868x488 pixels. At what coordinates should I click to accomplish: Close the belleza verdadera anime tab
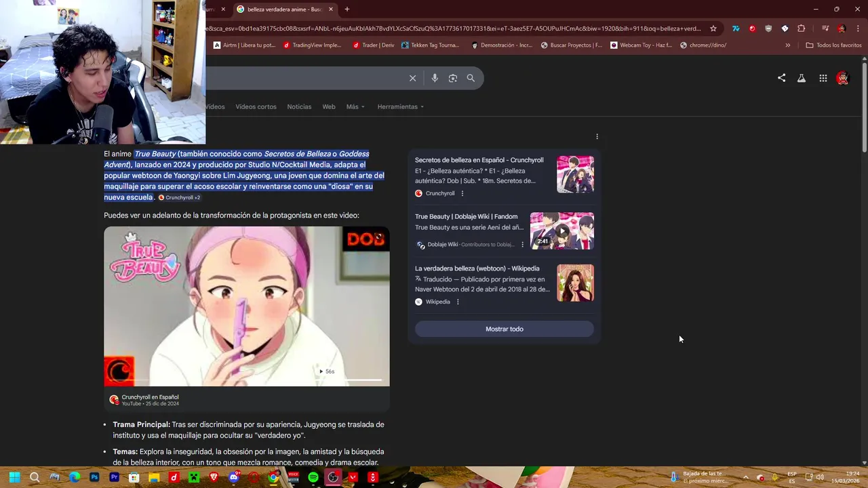[x=331, y=9]
